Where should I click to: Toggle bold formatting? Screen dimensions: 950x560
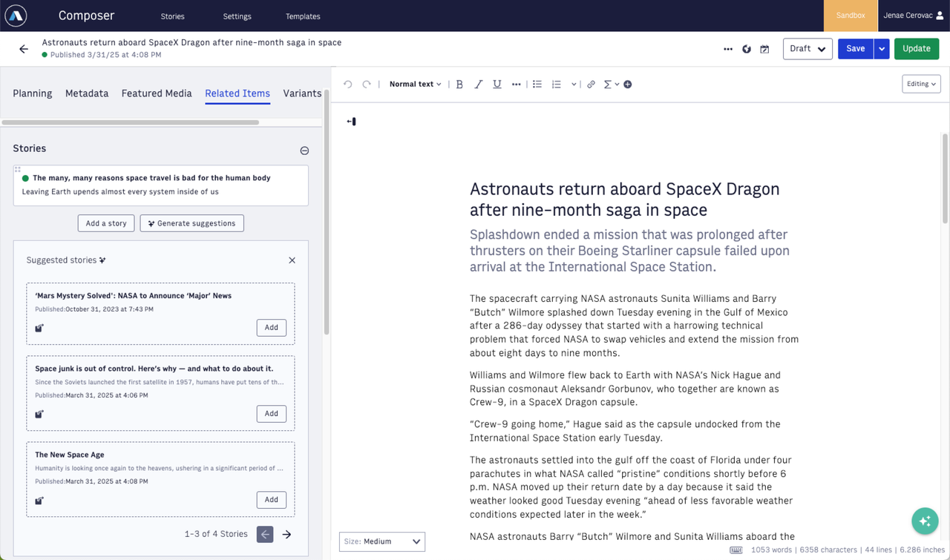click(x=459, y=85)
